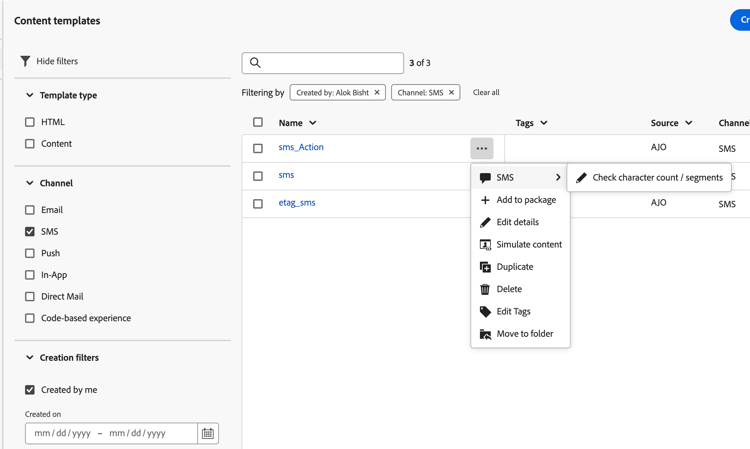Image resolution: width=750 pixels, height=449 pixels.
Task: Click SMS channel cell in etag_sms row
Action: (727, 204)
